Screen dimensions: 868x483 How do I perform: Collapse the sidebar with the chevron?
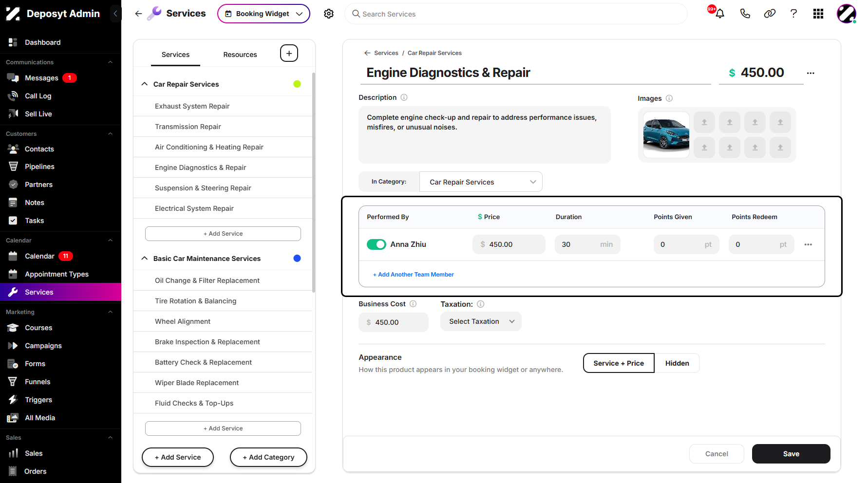[x=115, y=14]
